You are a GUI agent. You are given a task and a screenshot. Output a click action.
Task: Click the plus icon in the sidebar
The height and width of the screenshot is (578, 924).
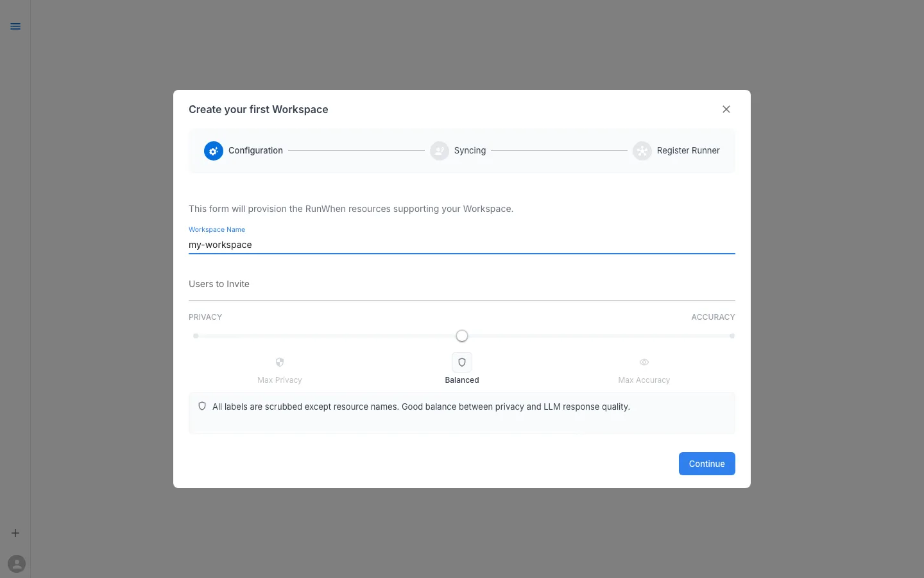tap(15, 533)
